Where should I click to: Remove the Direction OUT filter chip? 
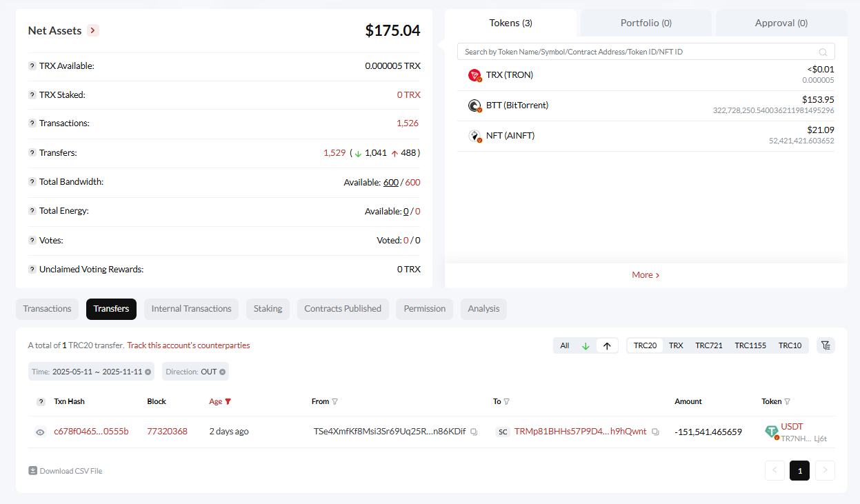tap(222, 372)
